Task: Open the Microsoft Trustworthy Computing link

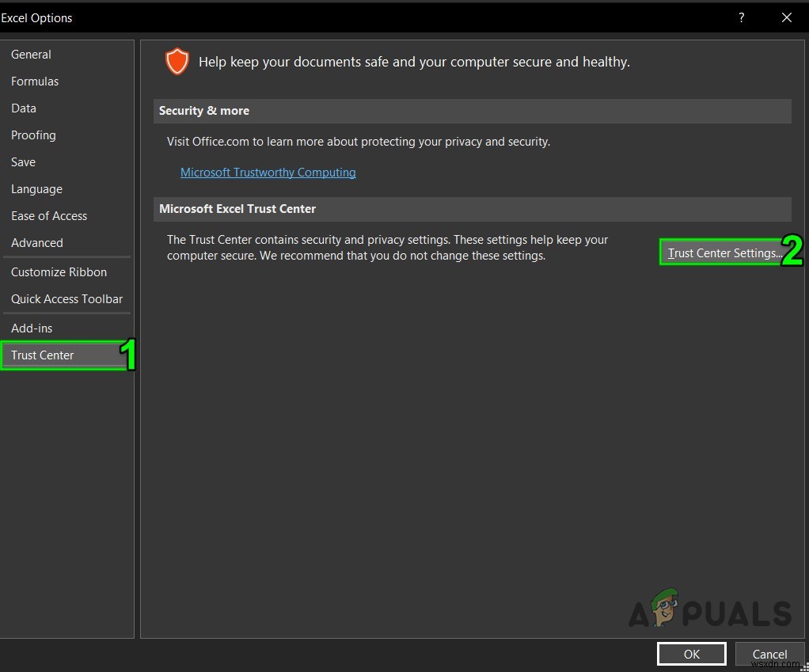Action: [x=268, y=173]
